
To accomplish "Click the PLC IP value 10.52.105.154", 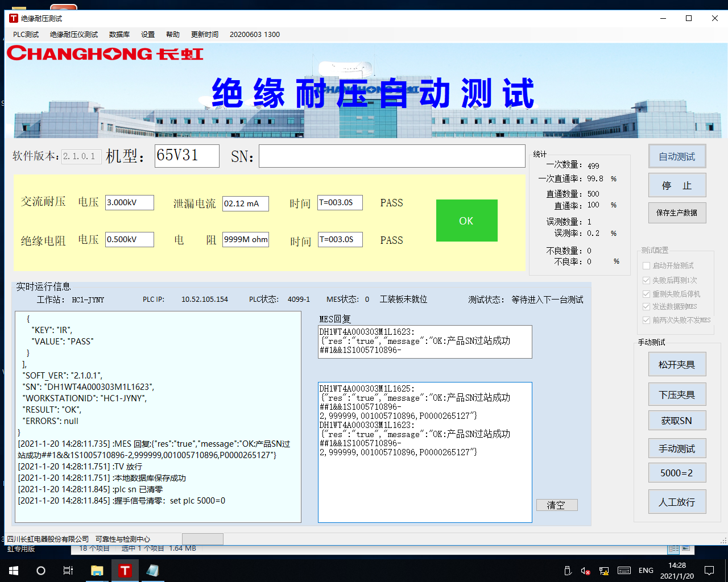I will pos(205,300).
